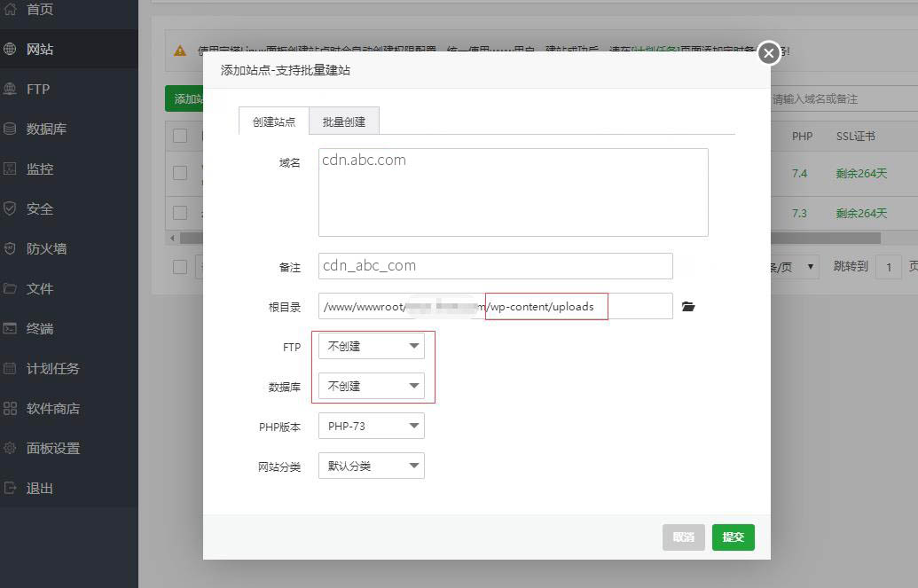Click the table horizontal scrollbar
The image size is (918, 588).
click(826, 238)
